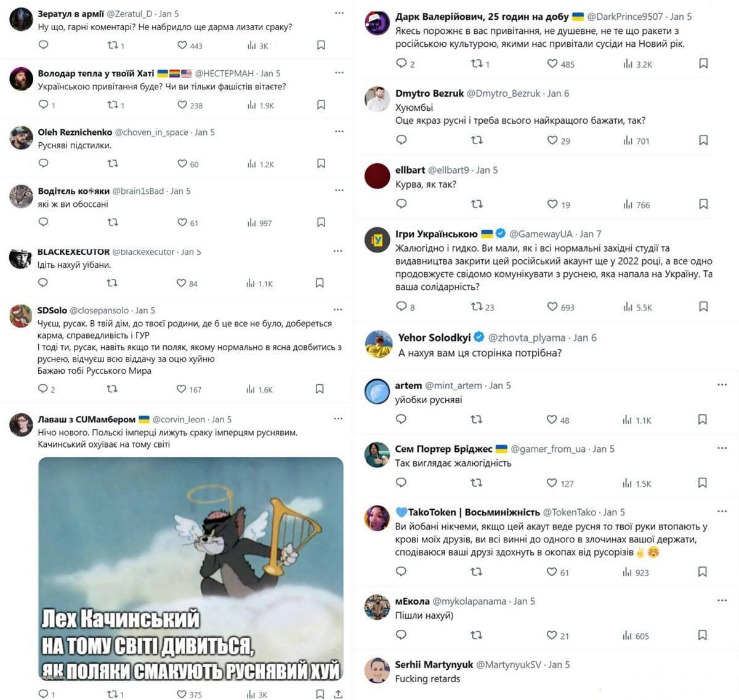
Task: Open Yehor Solodkyi profile name
Action: click(434, 337)
